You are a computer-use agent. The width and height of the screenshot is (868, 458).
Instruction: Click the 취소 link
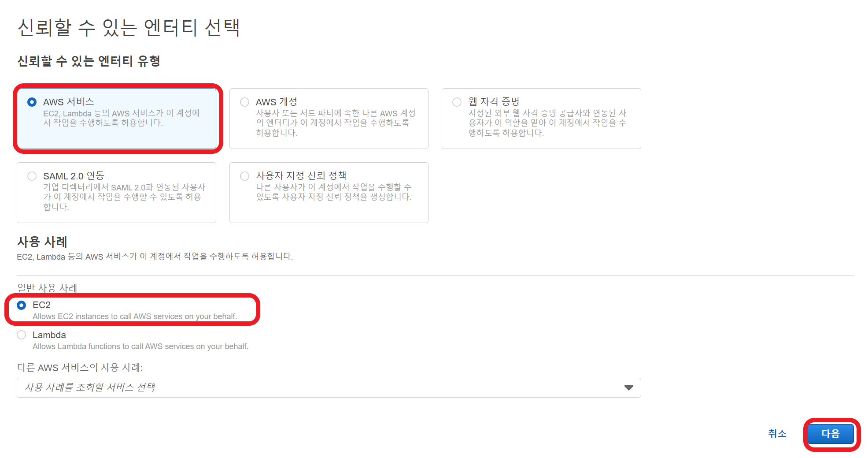(x=777, y=434)
